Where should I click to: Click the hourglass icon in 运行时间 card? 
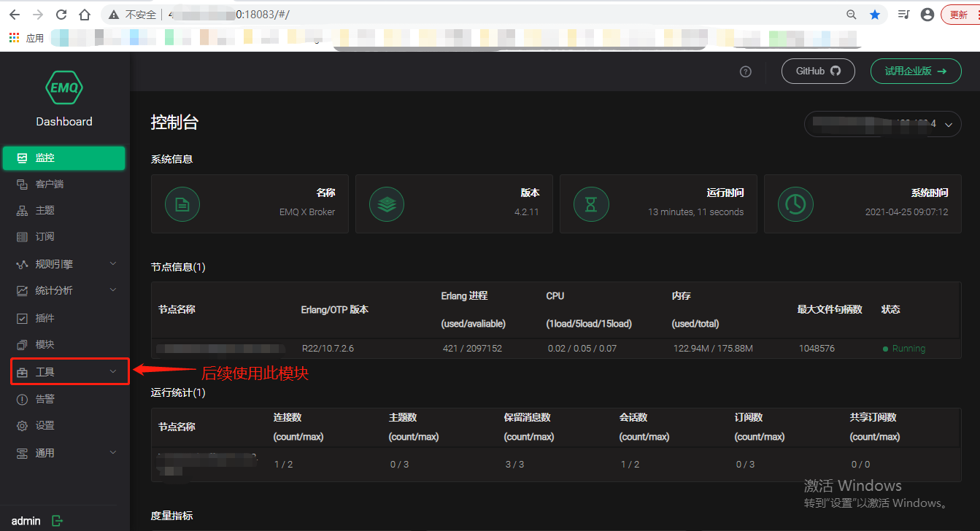pos(591,205)
